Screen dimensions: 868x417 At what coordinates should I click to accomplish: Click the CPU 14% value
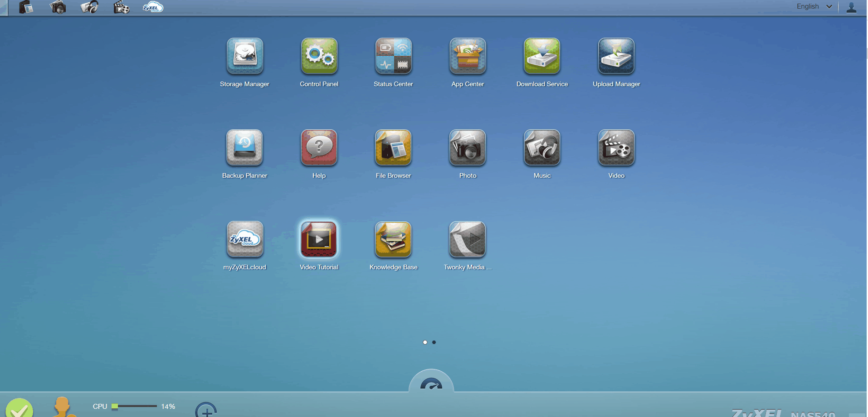point(168,407)
